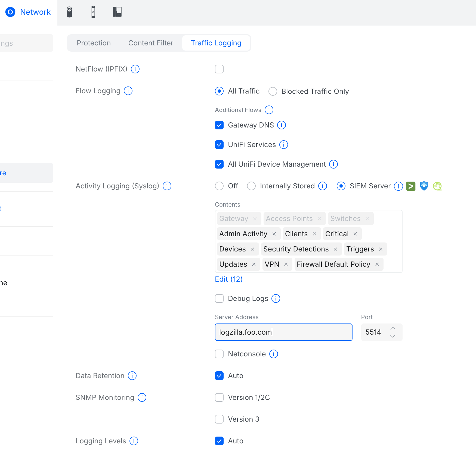Select the Blocked Traffic Only radio button

(x=273, y=91)
